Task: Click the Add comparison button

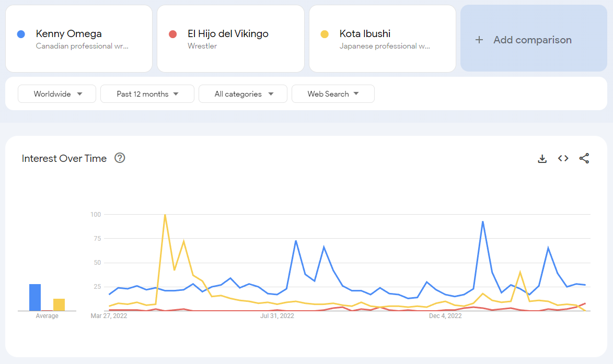Action: tap(532, 40)
